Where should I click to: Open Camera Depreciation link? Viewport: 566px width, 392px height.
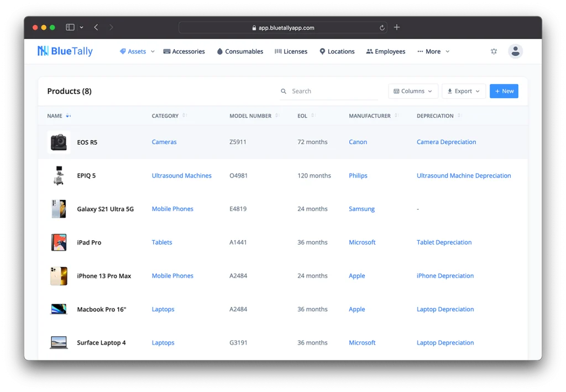tap(446, 142)
